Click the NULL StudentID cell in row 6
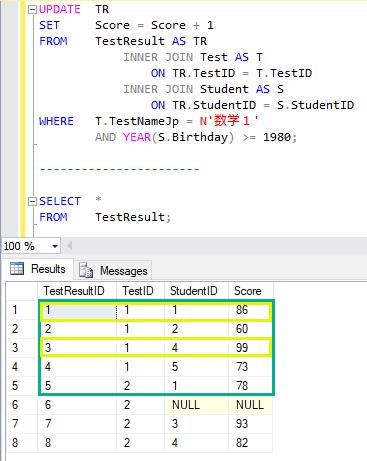This screenshot has height=461, width=367. [196, 405]
